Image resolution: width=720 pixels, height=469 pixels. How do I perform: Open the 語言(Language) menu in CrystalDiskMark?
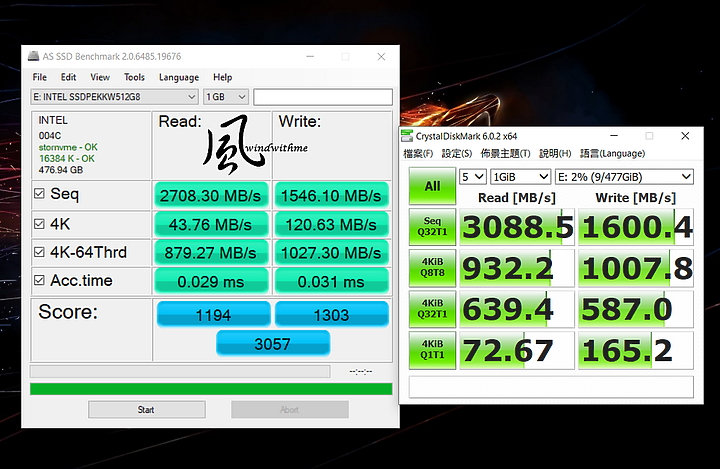tap(612, 153)
